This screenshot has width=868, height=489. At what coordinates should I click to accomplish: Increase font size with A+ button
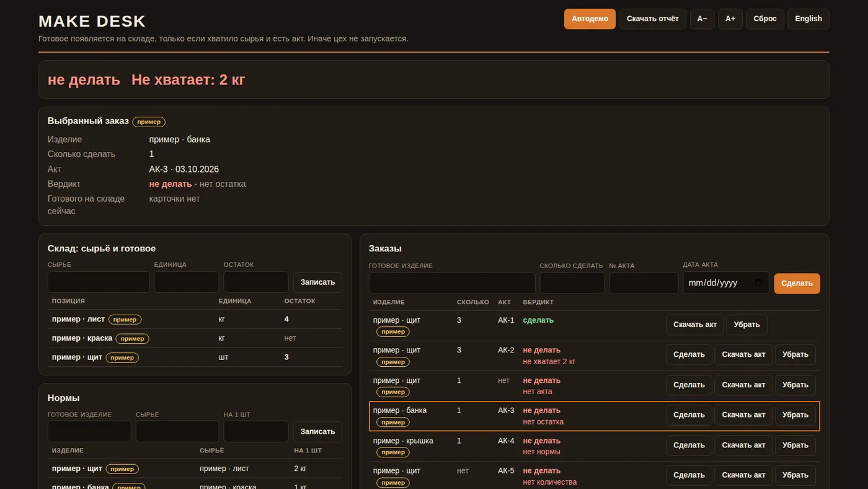click(730, 19)
